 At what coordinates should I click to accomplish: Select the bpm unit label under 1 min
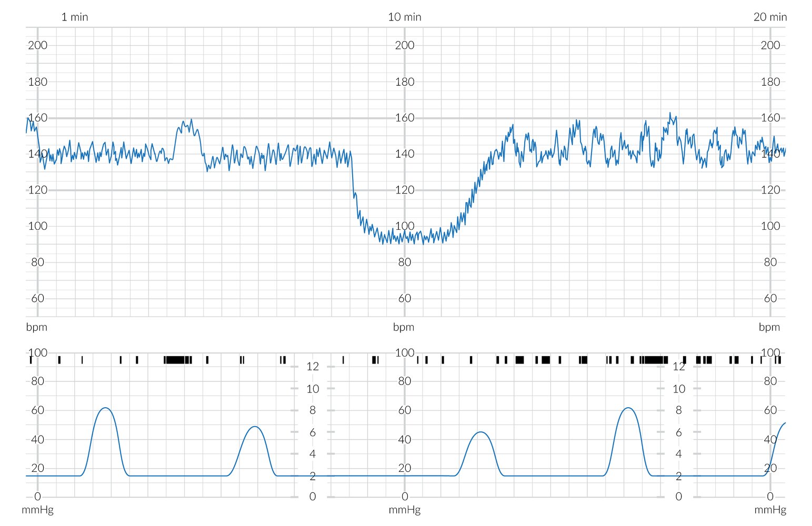click(x=37, y=327)
